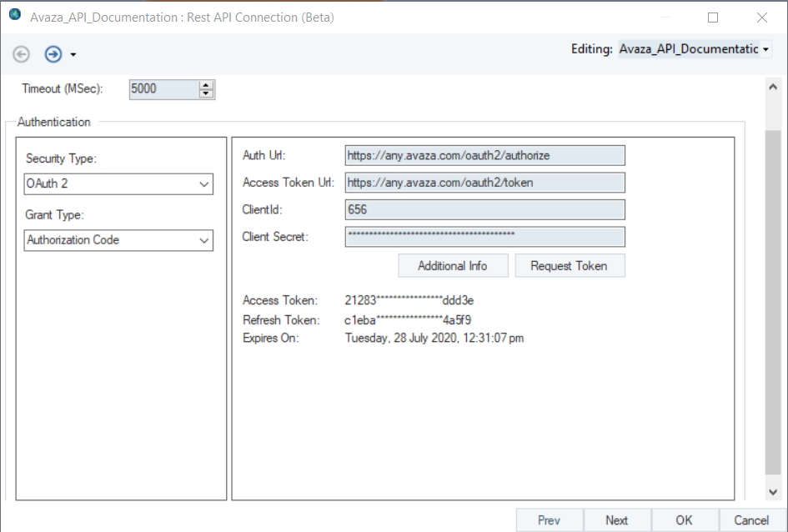The height and width of the screenshot is (532, 788).
Task: Confirm with the OK button
Action: point(684,520)
